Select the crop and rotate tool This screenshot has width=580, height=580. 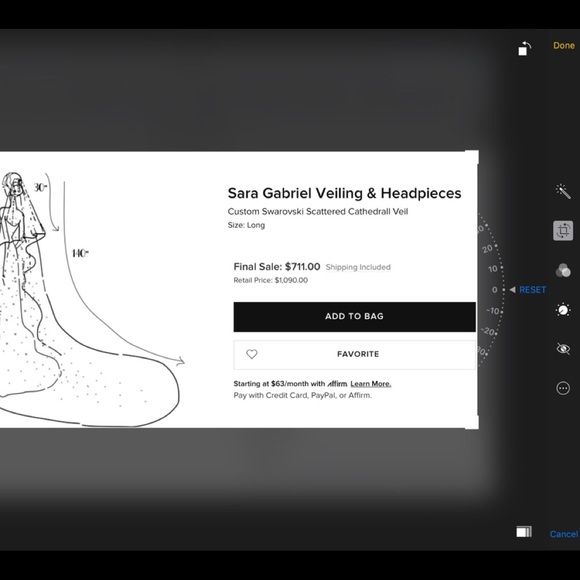click(563, 231)
